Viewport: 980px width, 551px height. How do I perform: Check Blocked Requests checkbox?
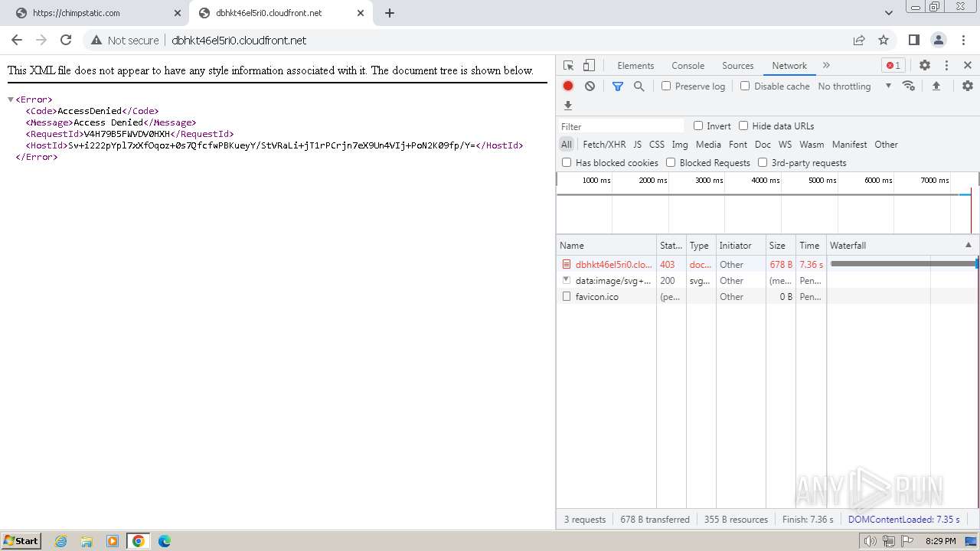tap(671, 162)
